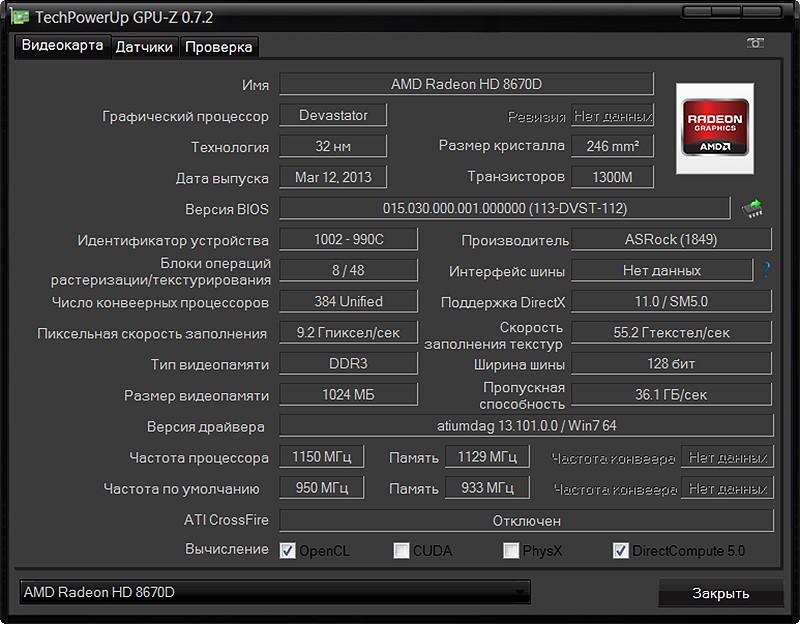800x624 pixels.
Task: Click the ASRock (1849) vendor field
Action: click(671, 239)
